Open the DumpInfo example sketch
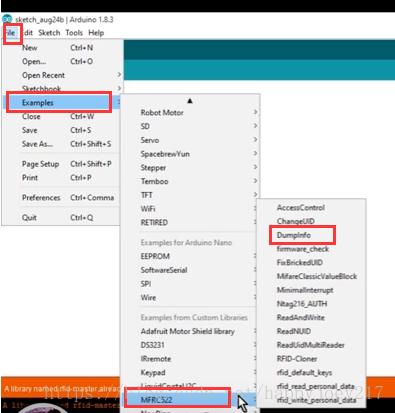This screenshot has width=395, height=413. click(311, 235)
